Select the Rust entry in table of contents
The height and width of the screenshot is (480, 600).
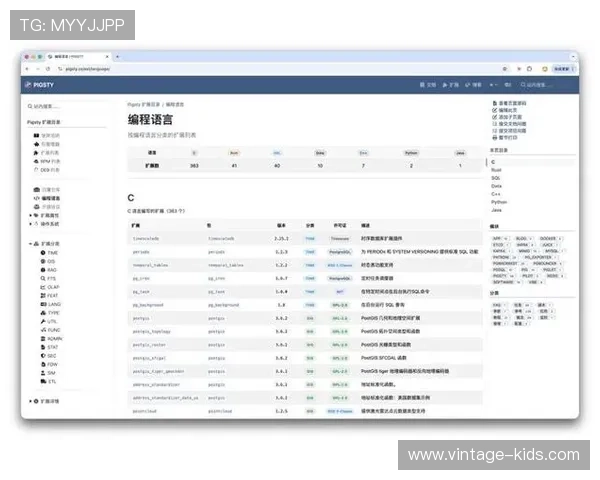496,170
